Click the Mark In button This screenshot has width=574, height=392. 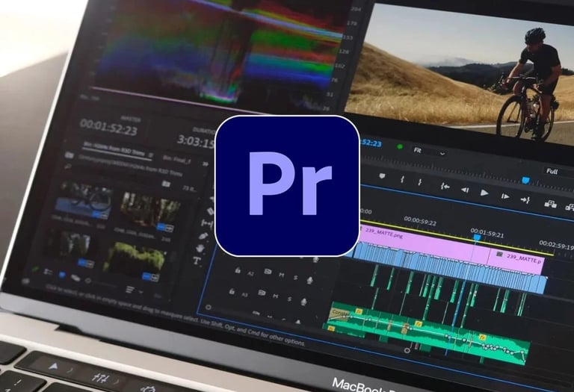coord(403,179)
